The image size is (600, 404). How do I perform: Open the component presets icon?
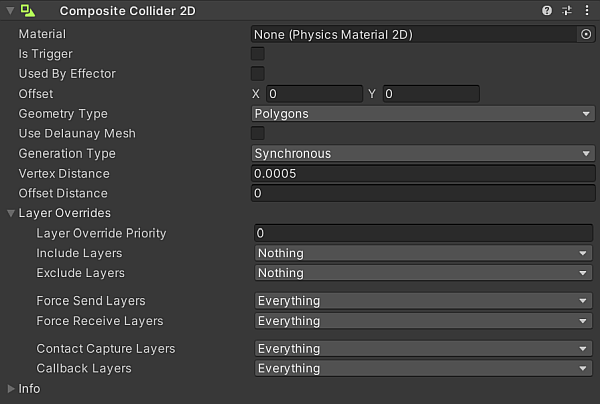(567, 11)
